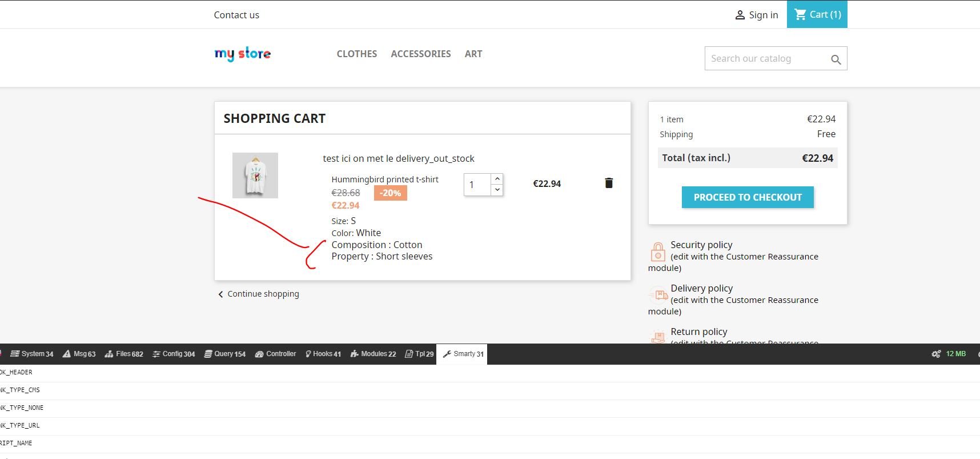This screenshot has height=459, width=980.
Task: Open the Config 304 debug tab
Action: point(174,354)
